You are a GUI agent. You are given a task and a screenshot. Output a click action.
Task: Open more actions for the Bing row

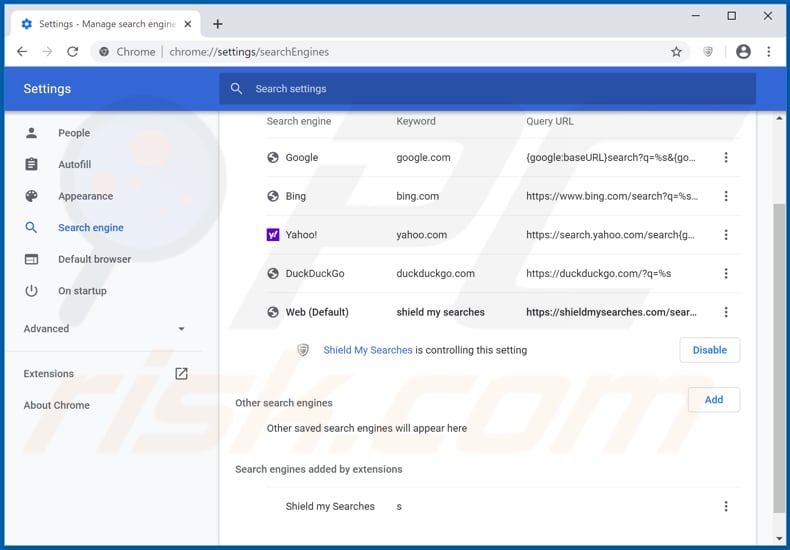(x=726, y=196)
